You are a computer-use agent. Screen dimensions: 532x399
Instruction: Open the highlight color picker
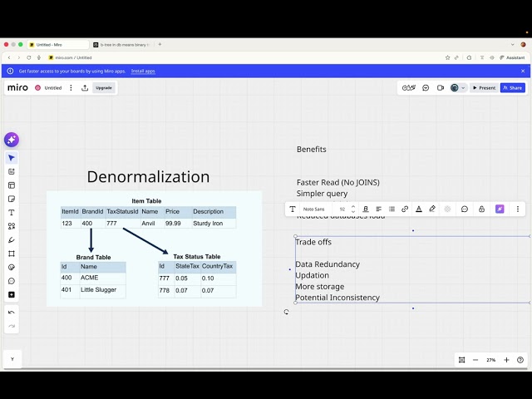432,209
